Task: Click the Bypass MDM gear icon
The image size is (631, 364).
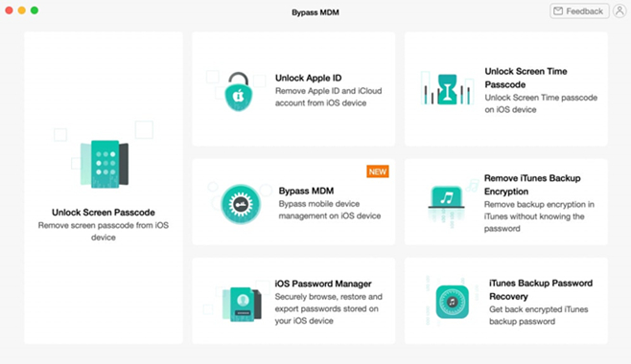Action: 241,204
